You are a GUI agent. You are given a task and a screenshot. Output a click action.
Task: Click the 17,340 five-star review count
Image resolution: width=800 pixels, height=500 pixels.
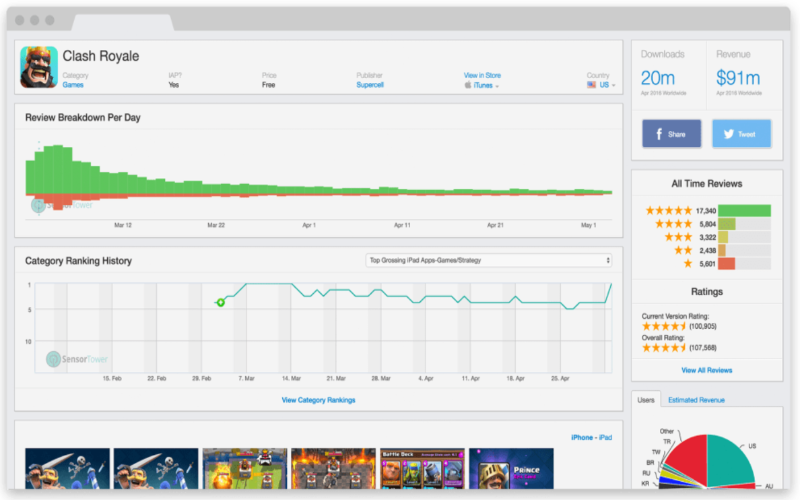tap(706, 211)
